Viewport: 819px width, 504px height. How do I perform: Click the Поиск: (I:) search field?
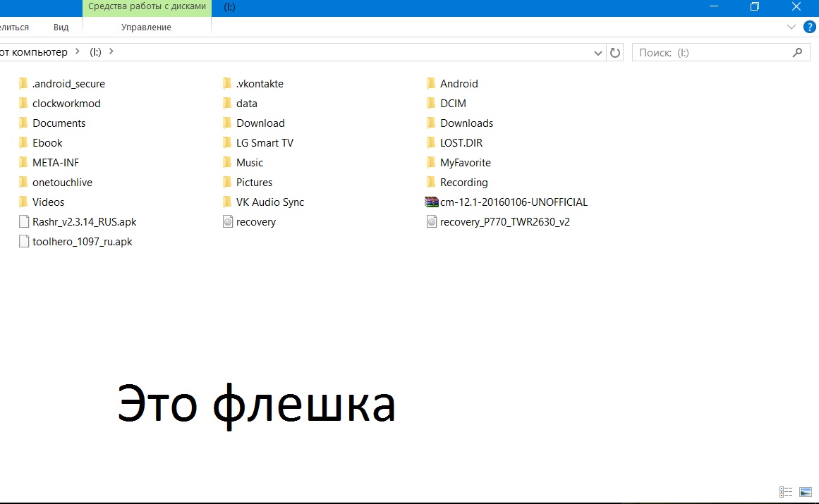712,53
